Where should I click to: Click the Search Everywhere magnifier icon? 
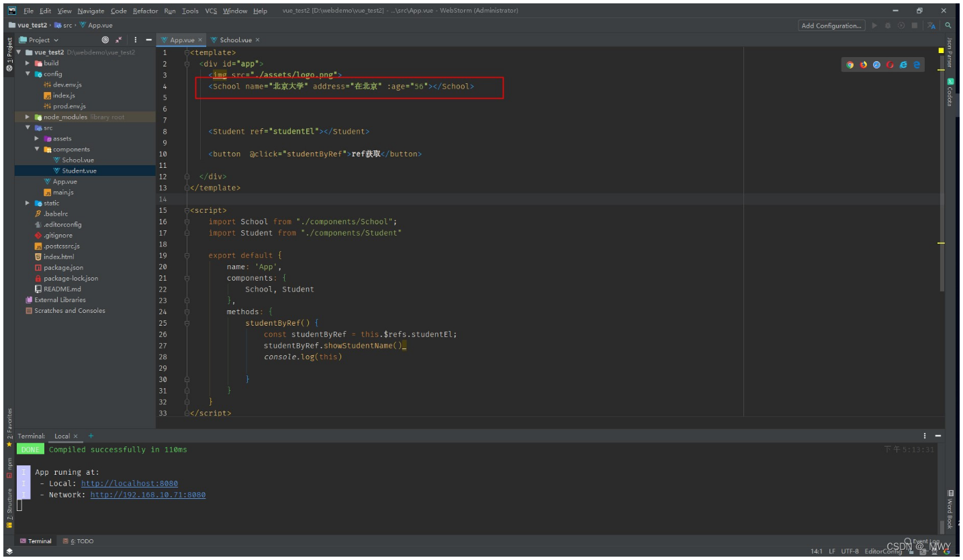948,26
